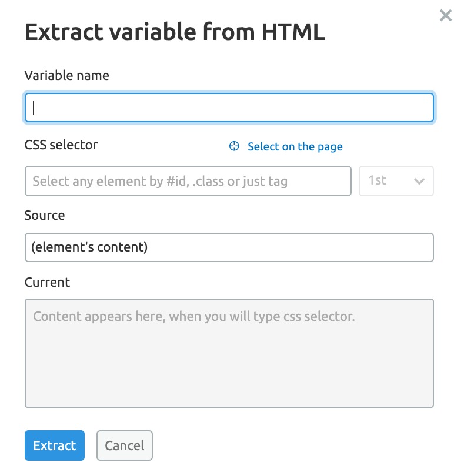The width and height of the screenshot is (454, 476).
Task: Click the Variable name label
Action: [x=66, y=75]
